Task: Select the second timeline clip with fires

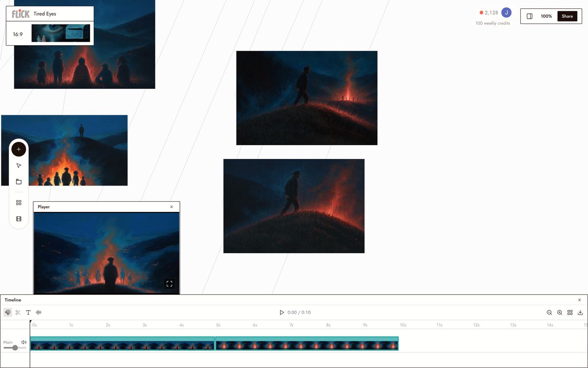Action: (x=307, y=343)
